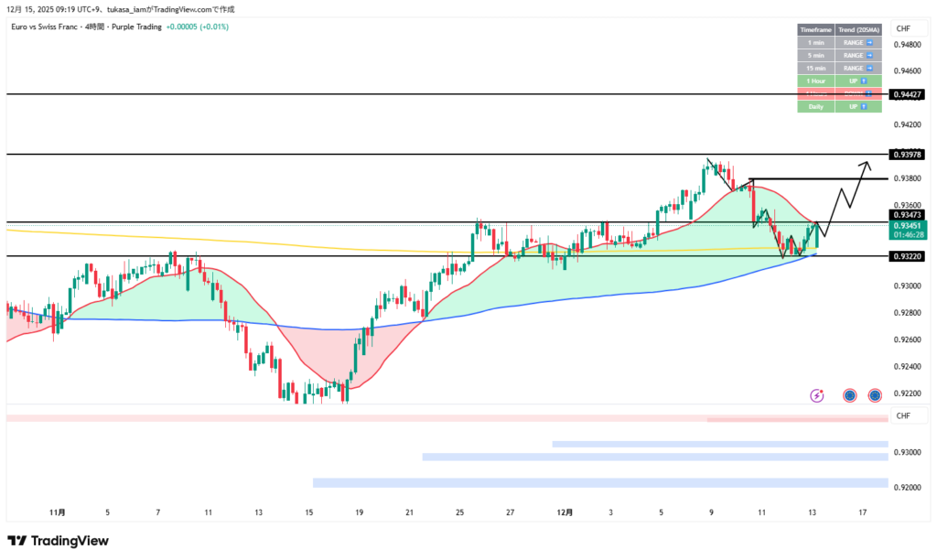Open the CHF currency selector at top right
The width and height of the screenshot is (937, 560).
click(x=903, y=28)
